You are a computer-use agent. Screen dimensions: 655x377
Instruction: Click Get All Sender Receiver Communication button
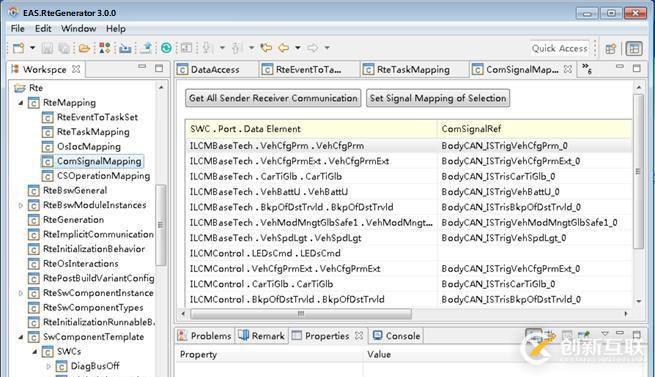point(273,98)
